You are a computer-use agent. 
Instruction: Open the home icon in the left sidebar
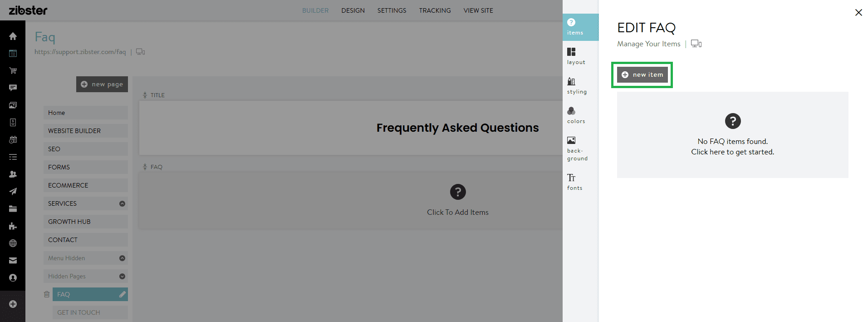pos(13,36)
